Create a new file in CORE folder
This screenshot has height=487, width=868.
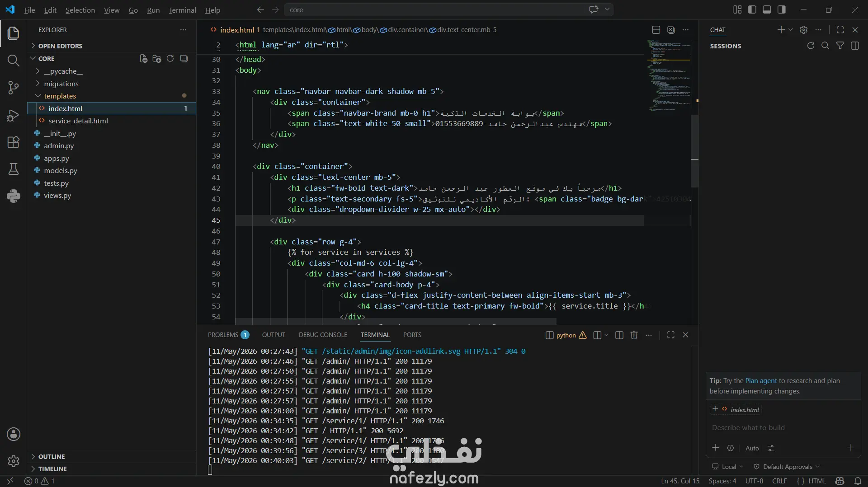[x=143, y=59]
